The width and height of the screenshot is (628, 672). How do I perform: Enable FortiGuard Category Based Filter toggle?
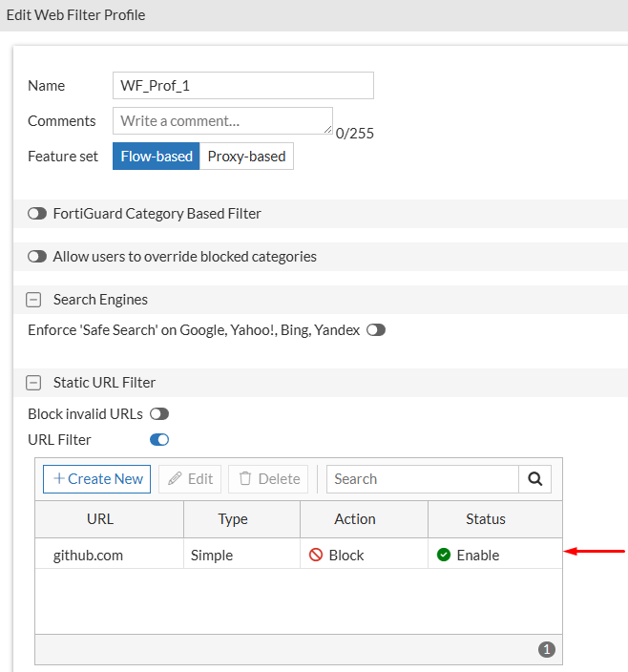(37, 214)
